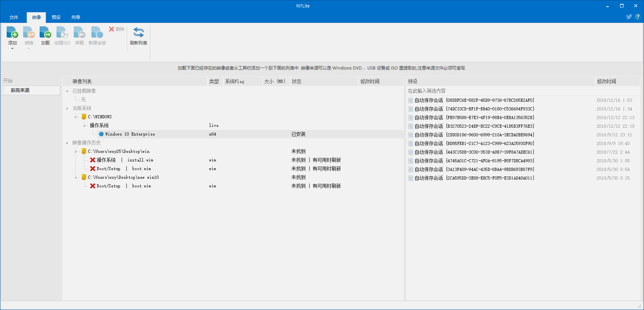Select the install.wim entry row
The width and height of the screenshot is (644, 310).
pyautogui.click(x=233, y=160)
